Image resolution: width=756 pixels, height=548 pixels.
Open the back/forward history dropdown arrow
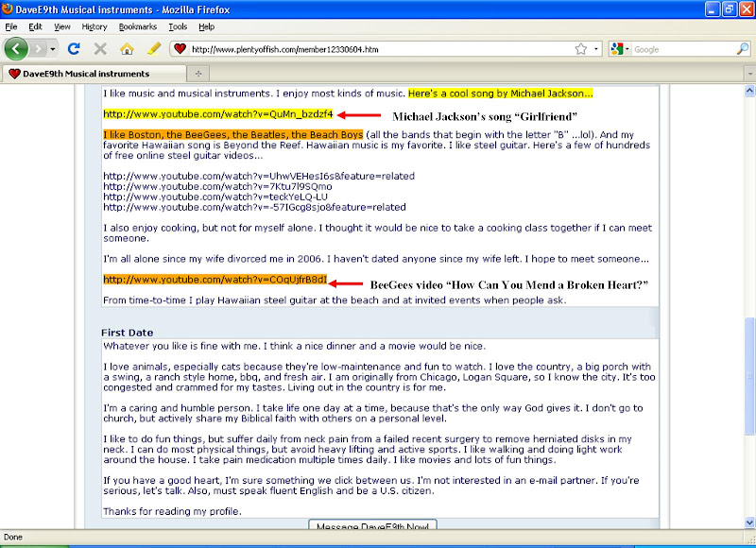[x=53, y=49]
